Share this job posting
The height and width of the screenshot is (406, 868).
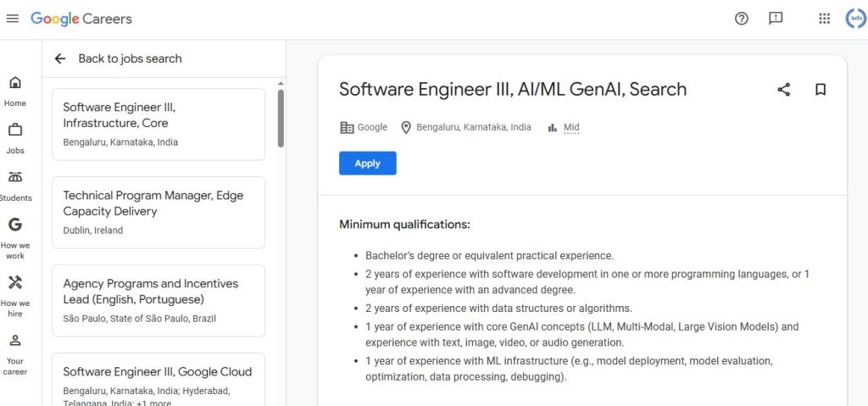[783, 90]
